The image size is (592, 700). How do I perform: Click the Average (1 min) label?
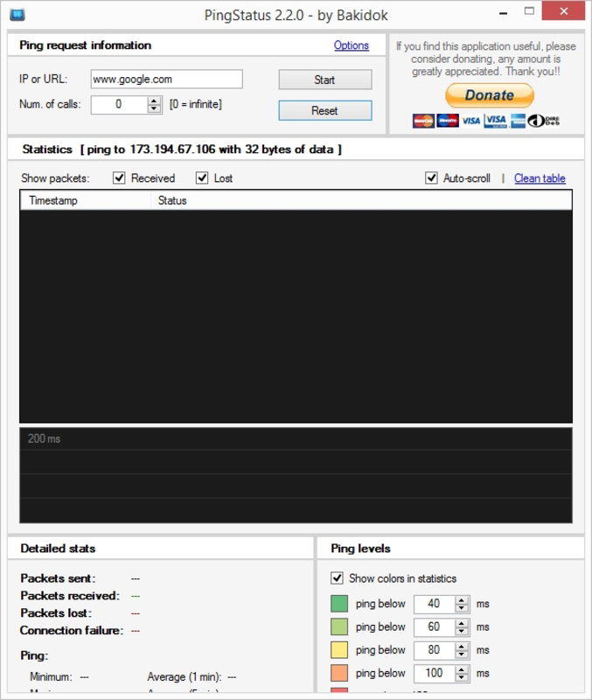185,676
